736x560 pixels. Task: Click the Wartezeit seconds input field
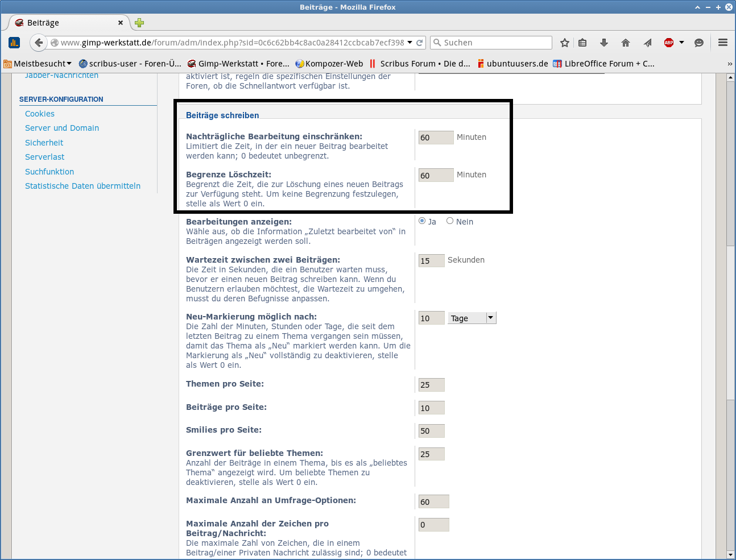pyautogui.click(x=432, y=260)
